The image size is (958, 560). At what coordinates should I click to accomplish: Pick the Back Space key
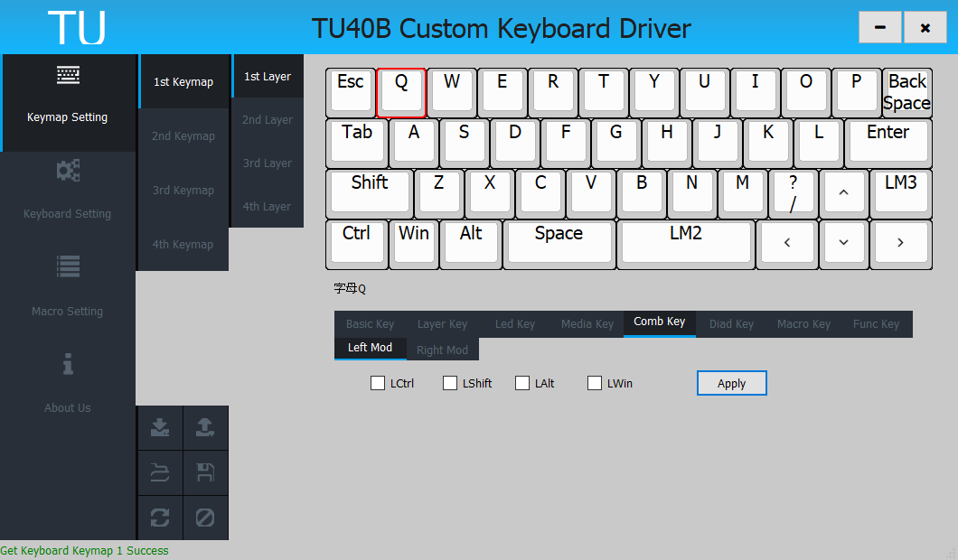pyautogui.click(x=907, y=93)
